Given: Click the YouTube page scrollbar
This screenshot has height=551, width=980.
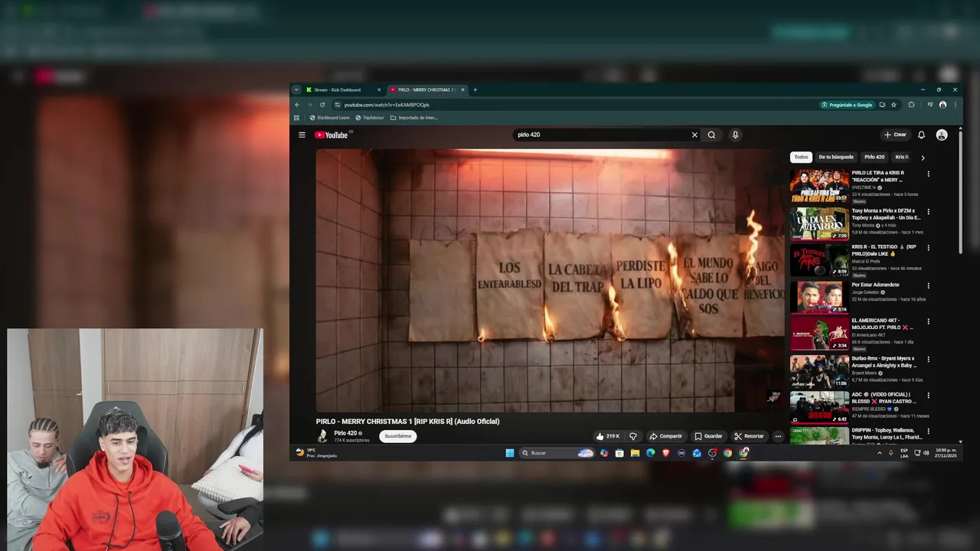Looking at the screenshot, I should pyautogui.click(x=960, y=191).
